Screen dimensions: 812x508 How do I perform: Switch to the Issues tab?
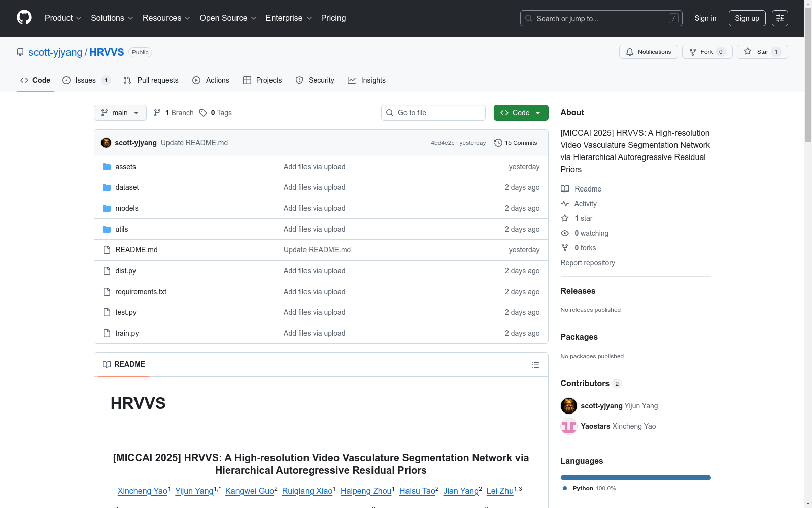(x=86, y=80)
